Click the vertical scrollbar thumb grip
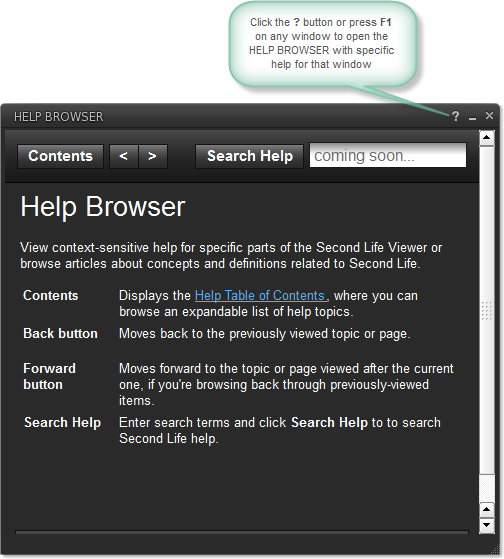This screenshot has width=504, height=559. pyautogui.click(x=487, y=311)
